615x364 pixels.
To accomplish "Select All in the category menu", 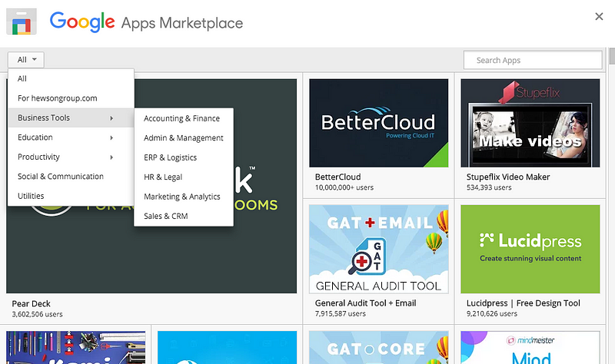I will pyautogui.click(x=71, y=78).
